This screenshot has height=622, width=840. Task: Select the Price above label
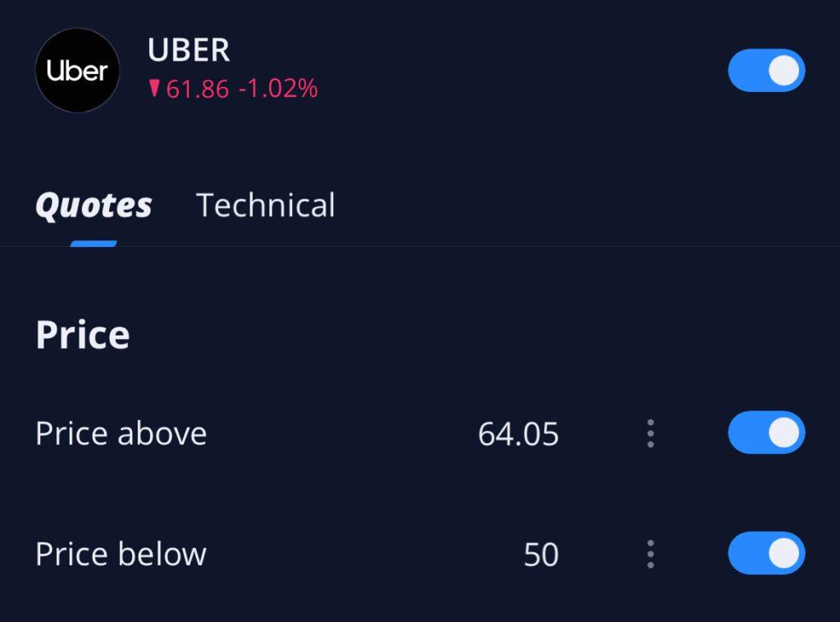pos(121,433)
